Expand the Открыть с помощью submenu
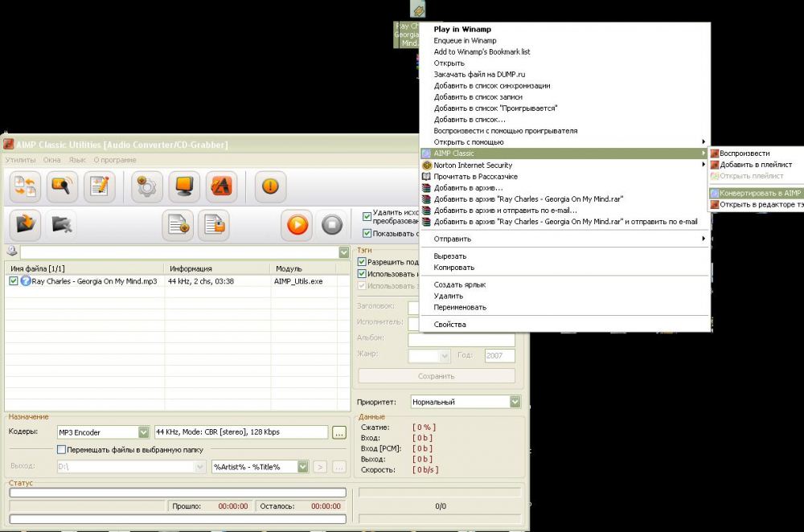Viewport: 804px width, 532px height. [564, 142]
